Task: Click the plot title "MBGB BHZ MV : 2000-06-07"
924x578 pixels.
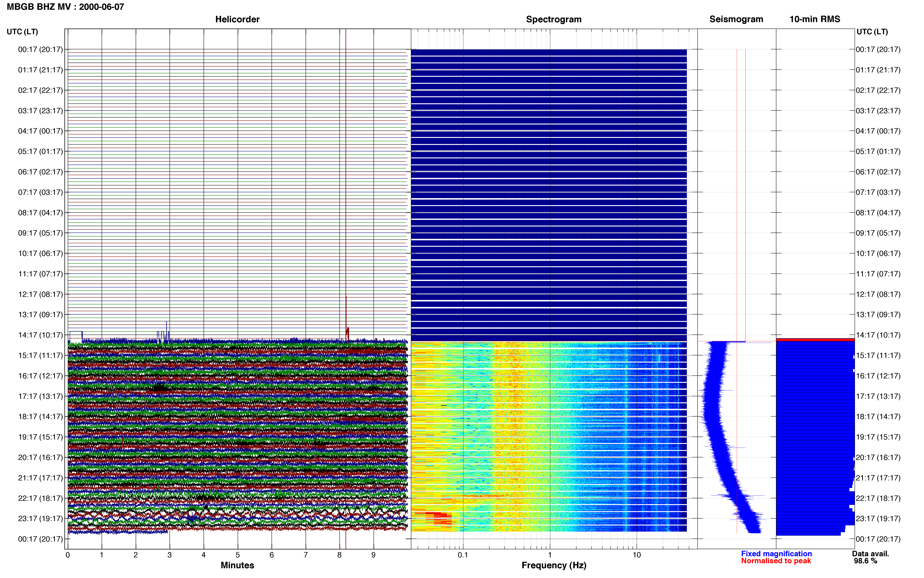Action: tap(65, 7)
